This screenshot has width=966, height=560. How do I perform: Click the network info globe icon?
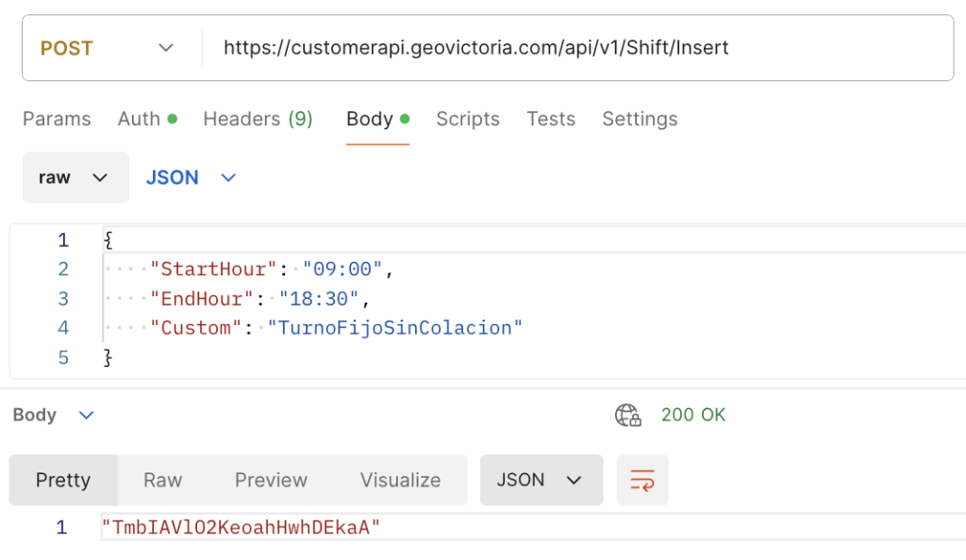click(627, 415)
